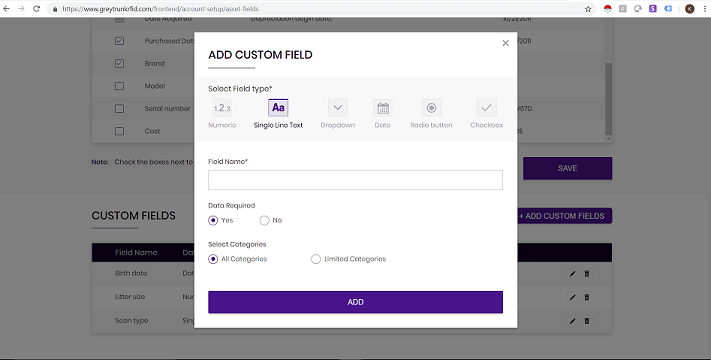Click the Birth date row text

click(x=131, y=273)
